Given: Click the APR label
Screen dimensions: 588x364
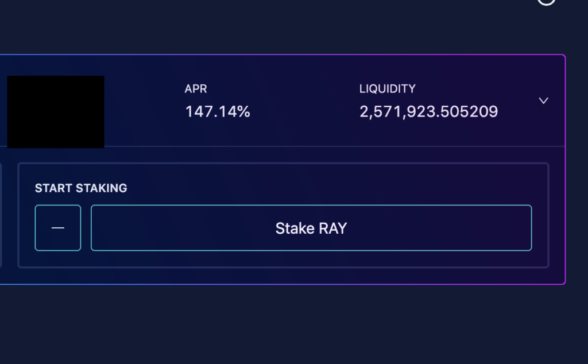Looking at the screenshot, I should point(196,89).
